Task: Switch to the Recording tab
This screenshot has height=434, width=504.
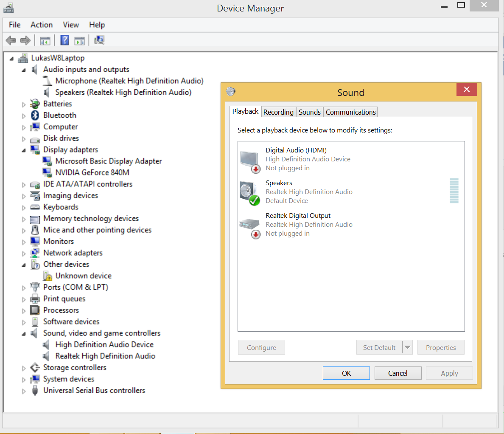Action: point(278,112)
